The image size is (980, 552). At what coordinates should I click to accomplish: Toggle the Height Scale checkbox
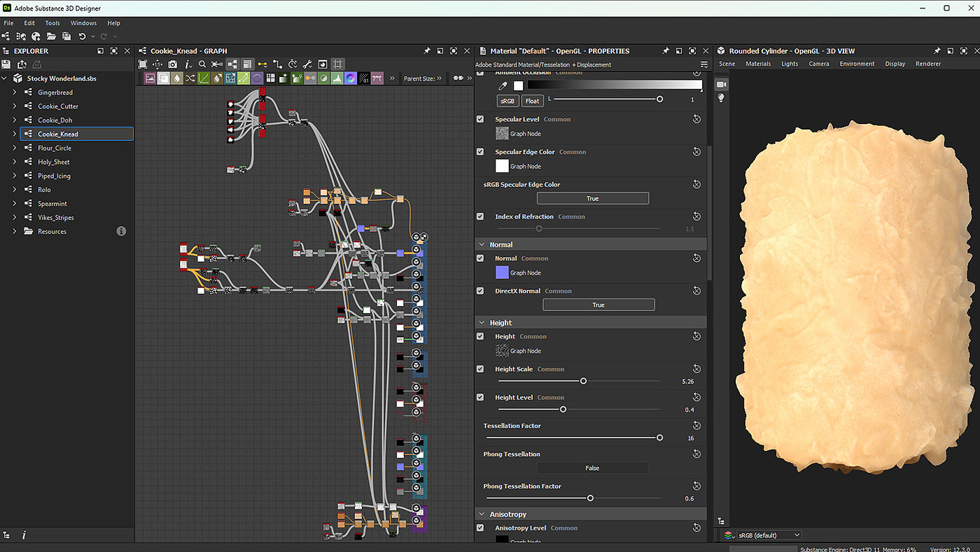tap(480, 369)
